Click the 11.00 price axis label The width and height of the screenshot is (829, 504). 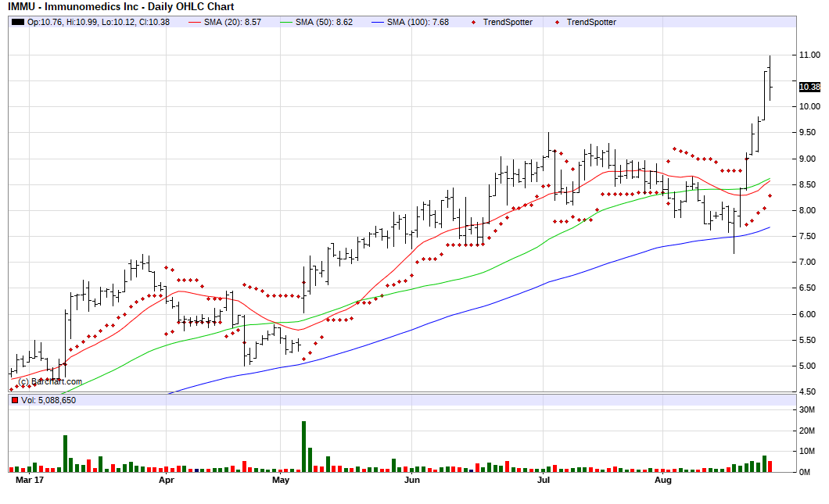tap(809, 55)
